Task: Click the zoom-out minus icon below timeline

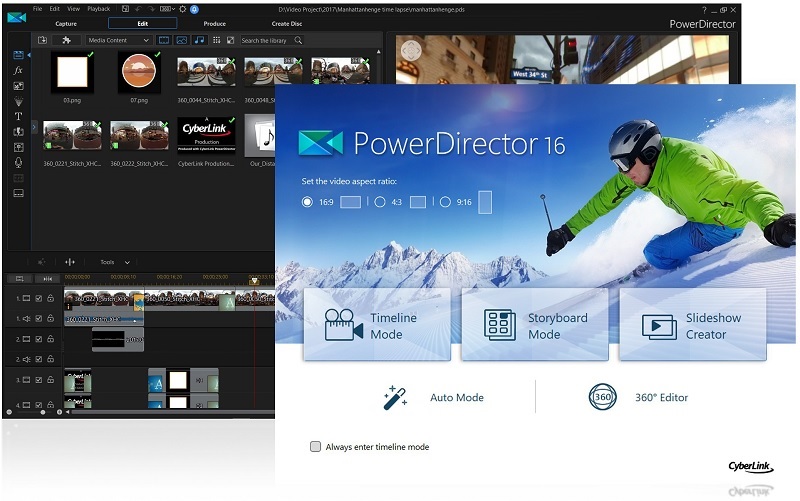Action: click(x=9, y=412)
